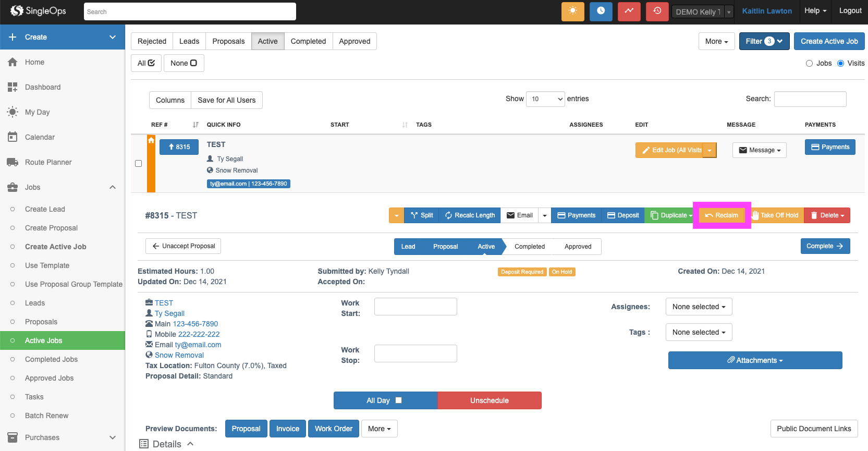Click the Approved stage in progress bar

click(x=578, y=247)
